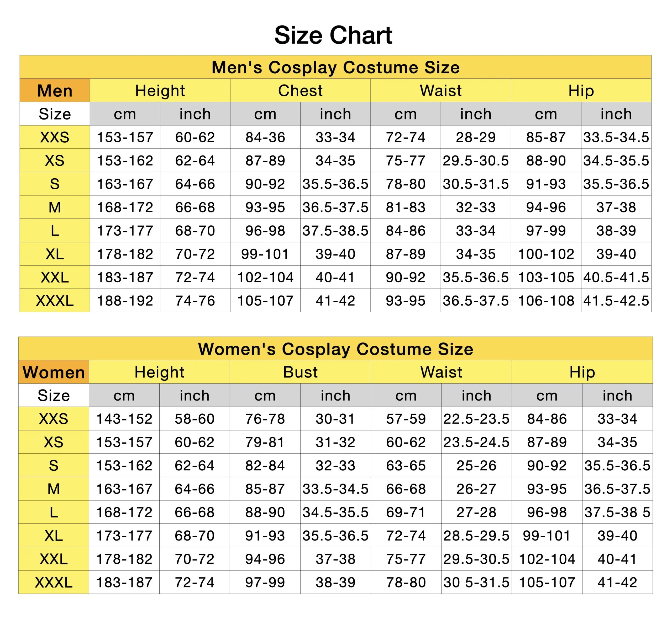The width and height of the screenshot is (672, 618).
Task: Select the orange Men header cell
Action: 55,91
